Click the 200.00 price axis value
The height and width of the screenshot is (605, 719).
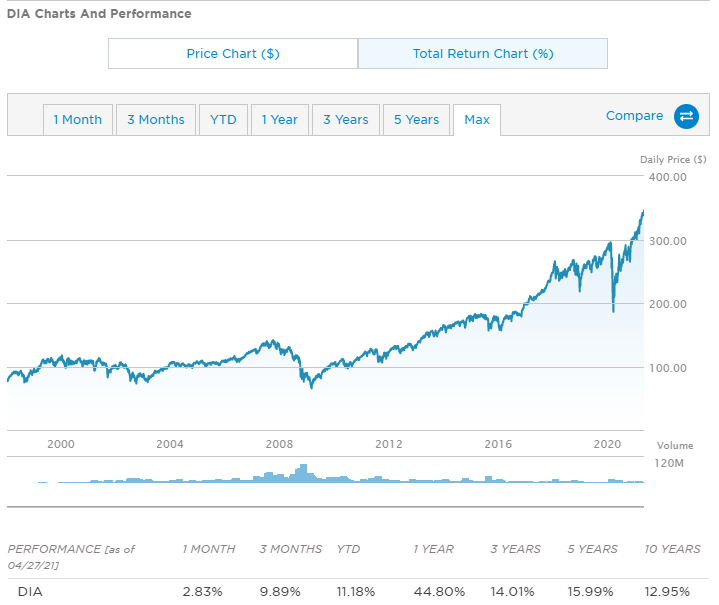pyautogui.click(x=668, y=304)
